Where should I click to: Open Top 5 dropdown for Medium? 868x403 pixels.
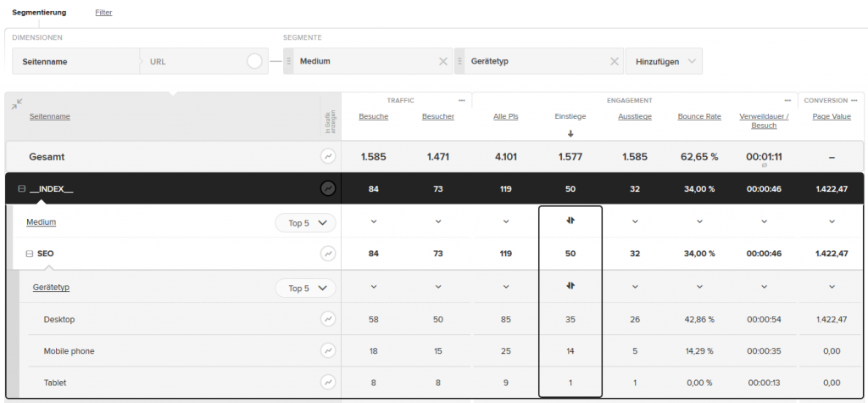pyautogui.click(x=305, y=223)
